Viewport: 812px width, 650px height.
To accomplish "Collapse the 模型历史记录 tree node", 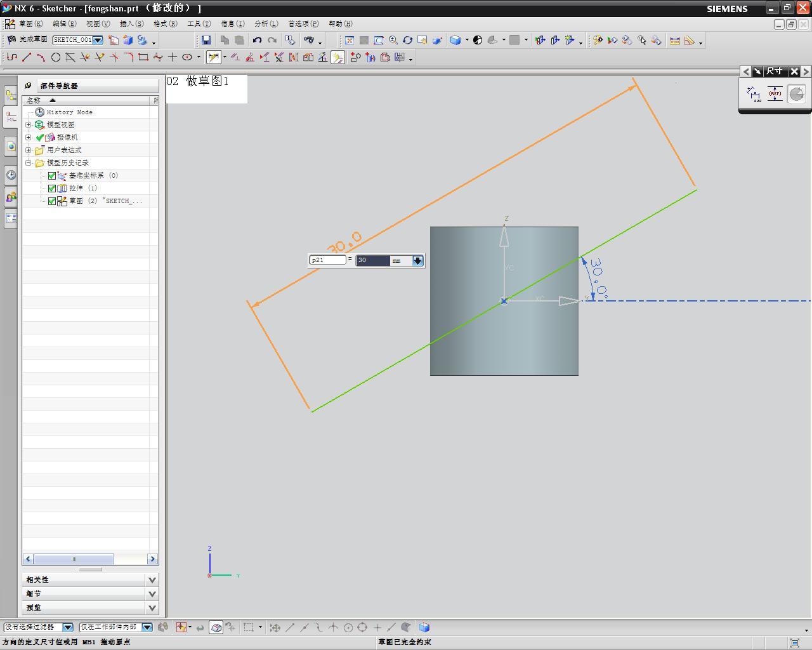I will point(28,162).
